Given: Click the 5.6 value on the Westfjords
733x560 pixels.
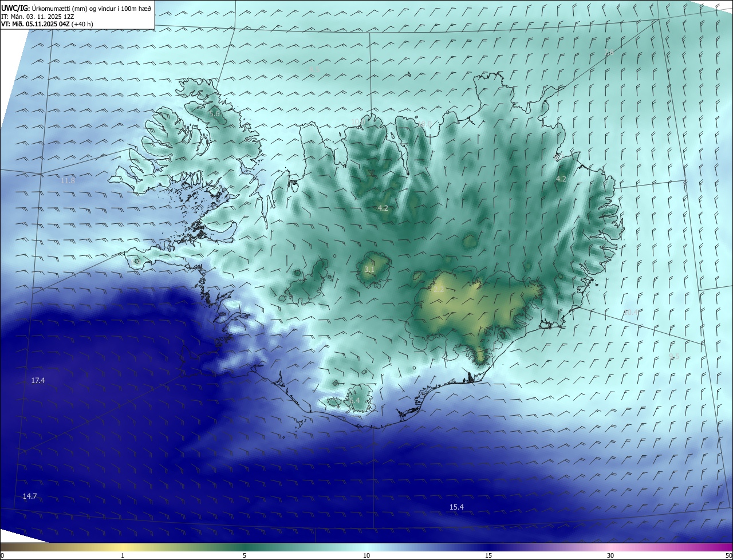Looking at the screenshot, I should click(214, 113).
